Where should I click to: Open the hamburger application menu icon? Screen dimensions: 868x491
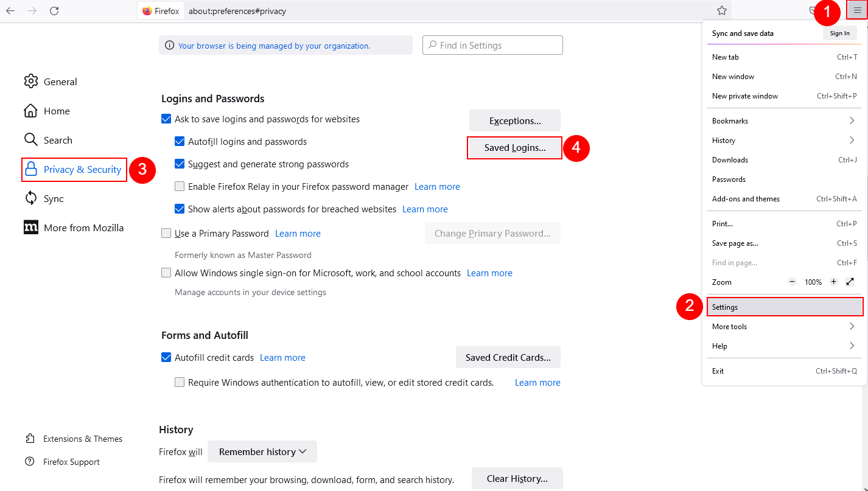pyautogui.click(x=857, y=11)
